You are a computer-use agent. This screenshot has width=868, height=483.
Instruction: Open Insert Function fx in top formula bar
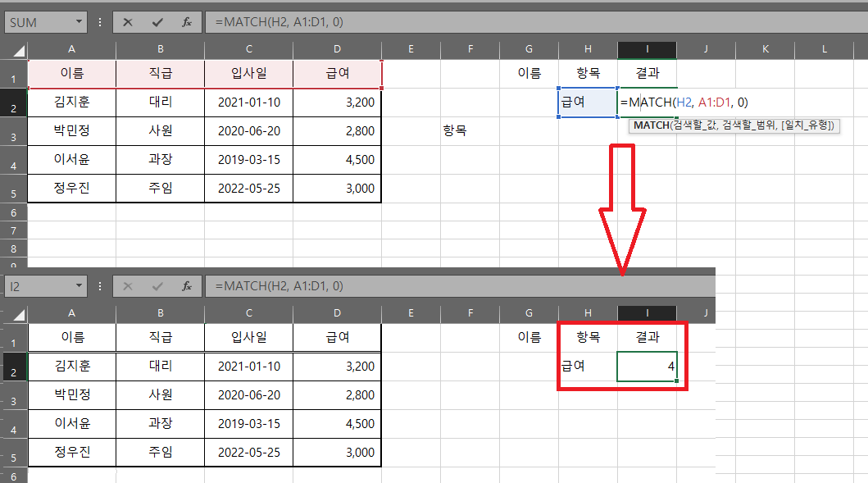click(187, 23)
